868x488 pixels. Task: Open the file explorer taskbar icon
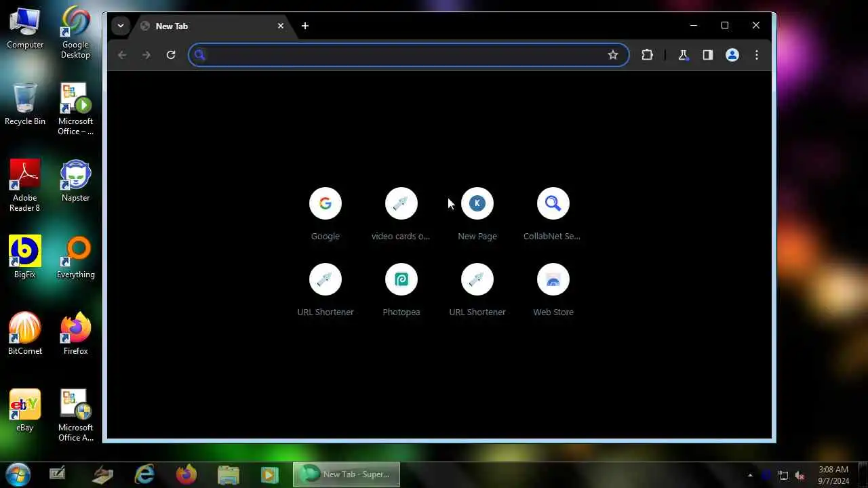(x=229, y=474)
